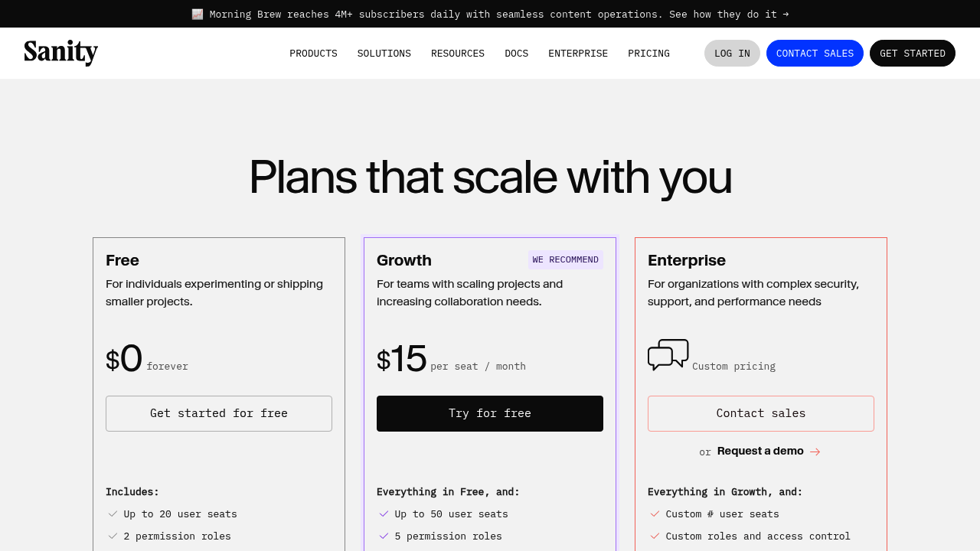The width and height of the screenshot is (980, 551).
Task: Click Get started for free
Action: 219,413
